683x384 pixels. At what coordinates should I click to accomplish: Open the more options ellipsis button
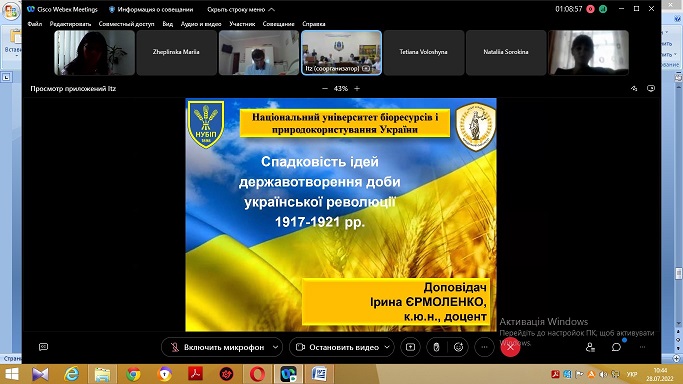point(484,347)
